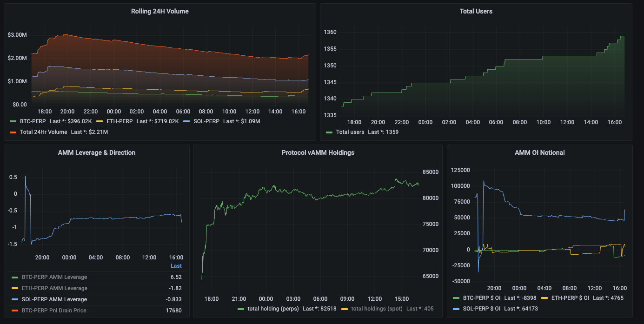The image size is (644, 324).
Task: Hide the BTC-PERP series in Rolling 24H Volume
Action: 33,121
